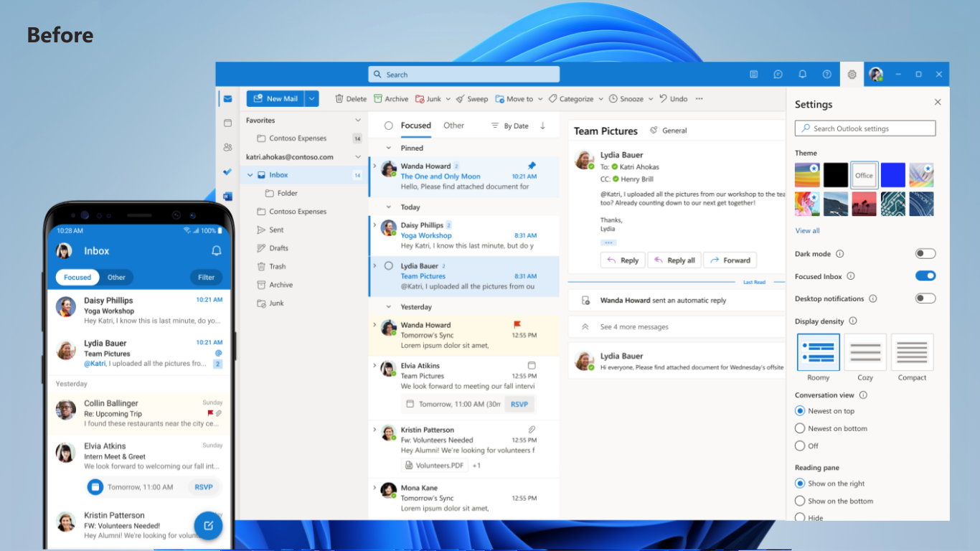This screenshot has width=980, height=551.
Task: Switch to the Focused tab in desktop Outlook
Action: [x=416, y=126]
